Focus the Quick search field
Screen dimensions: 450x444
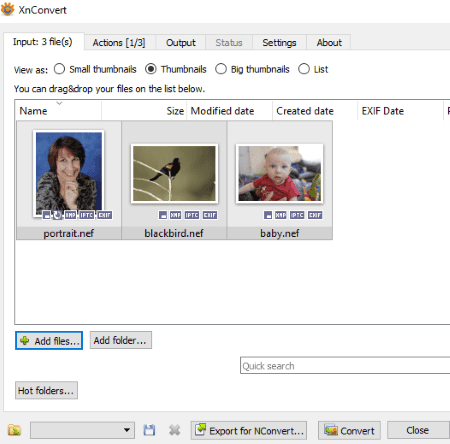(345, 366)
